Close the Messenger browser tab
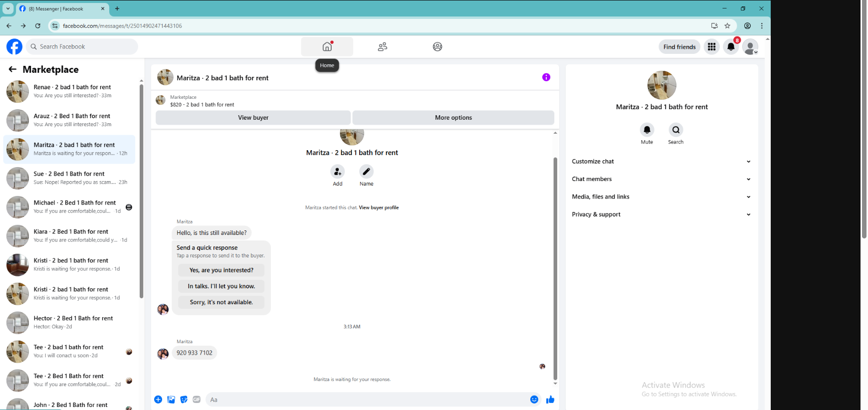Image resolution: width=868 pixels, height=410 pixels. click(x=103, y=8)
